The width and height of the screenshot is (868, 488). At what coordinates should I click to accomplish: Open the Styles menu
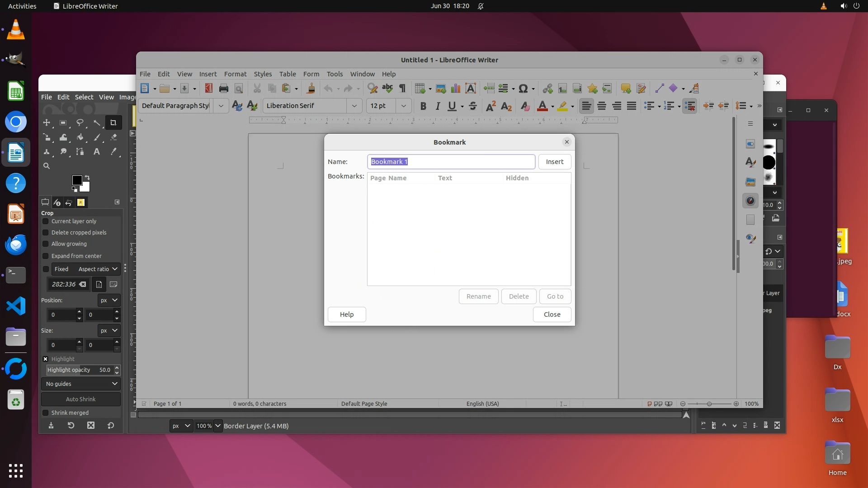(x=263, y=74)
